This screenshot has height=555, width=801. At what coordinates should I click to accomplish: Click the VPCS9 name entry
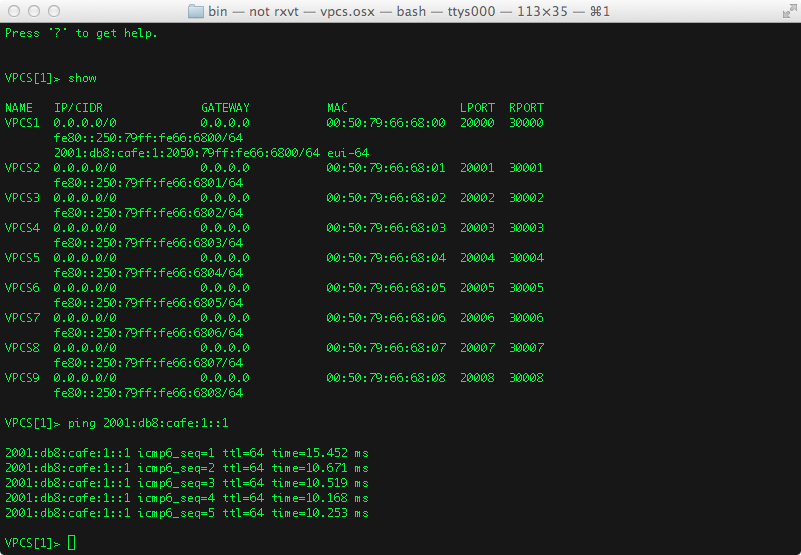click(22, 378)
